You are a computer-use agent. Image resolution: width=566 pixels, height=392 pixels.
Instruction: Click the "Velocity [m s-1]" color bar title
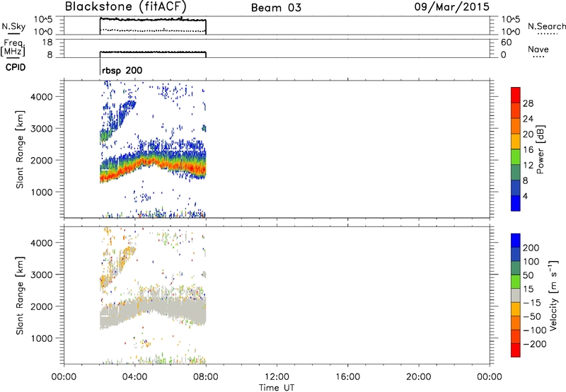(x=553, y=295)
